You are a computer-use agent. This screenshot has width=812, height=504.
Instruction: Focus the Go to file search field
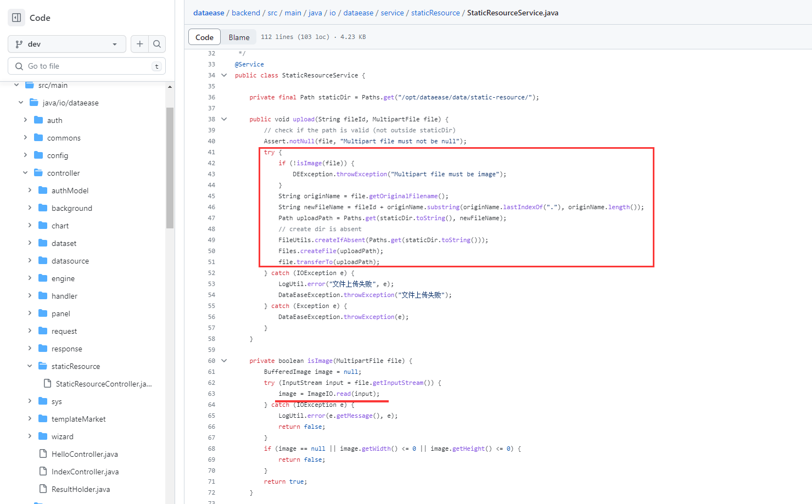[87, 66]
